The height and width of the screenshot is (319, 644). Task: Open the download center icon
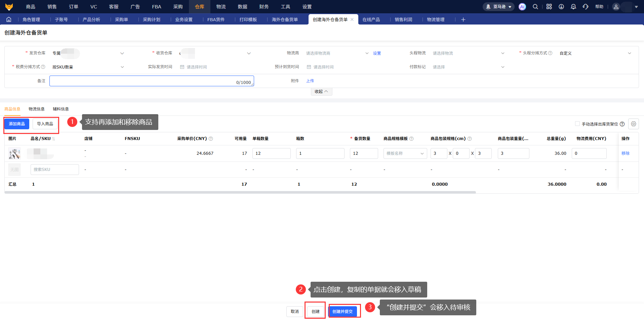coord(561,7)
